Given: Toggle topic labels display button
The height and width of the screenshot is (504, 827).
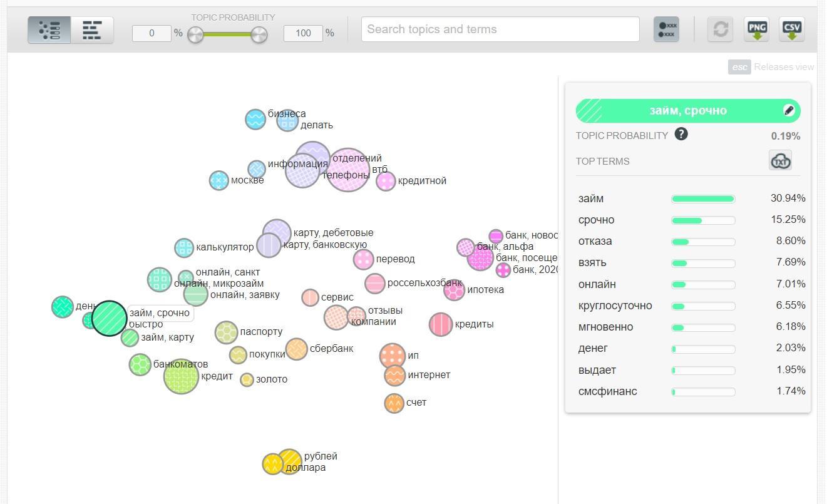Looking at the screenshot, I should click(x=666, y=29).
